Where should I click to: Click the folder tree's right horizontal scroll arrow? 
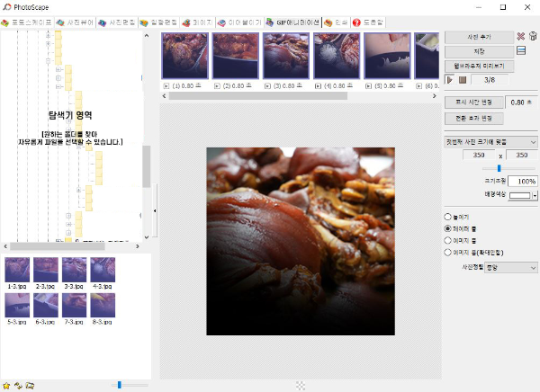click(138, 246)
